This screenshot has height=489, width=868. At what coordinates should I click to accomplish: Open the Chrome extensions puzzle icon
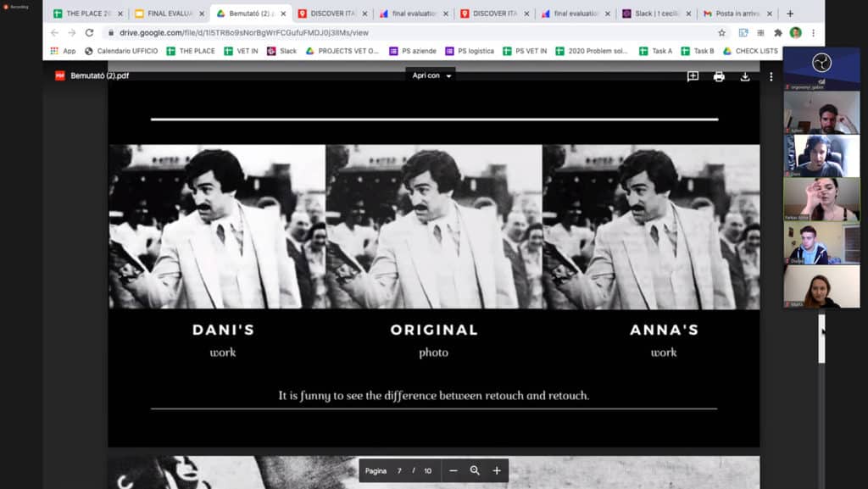click(777, 32)
